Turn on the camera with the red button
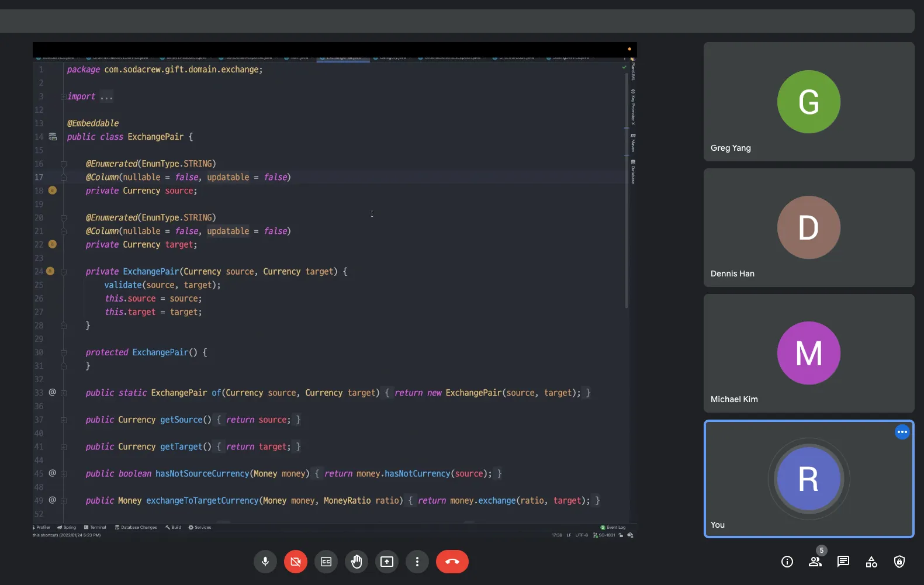This screenshot has height=585, width=924. click(296, 562)
